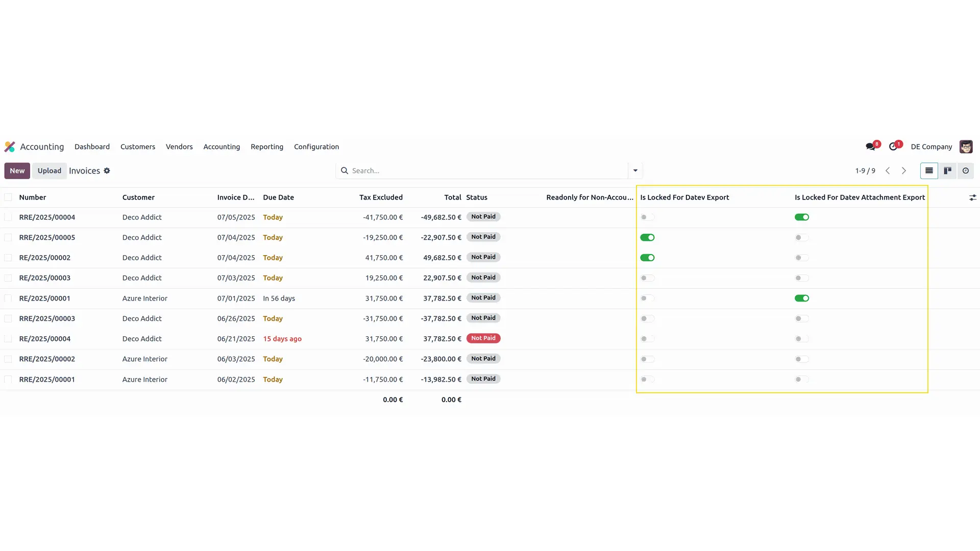Open the activities clock notifications
The image size is (980, 551).
pos(893,146)
